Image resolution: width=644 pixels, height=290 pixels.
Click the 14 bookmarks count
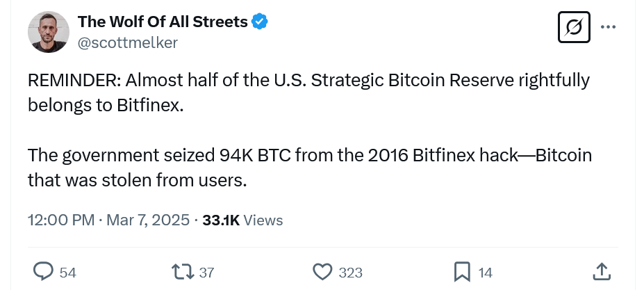coord(485,273)
